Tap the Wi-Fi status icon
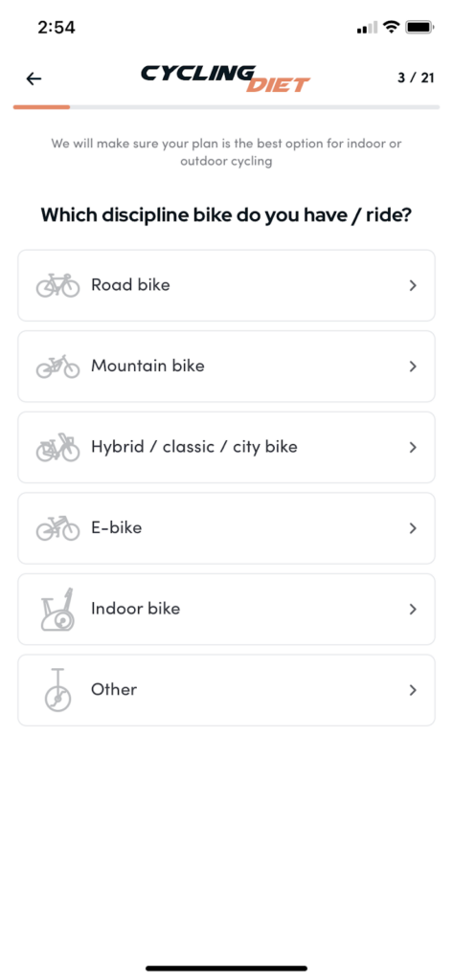Viewport: 453px width, 980px height. pos(392,27)
